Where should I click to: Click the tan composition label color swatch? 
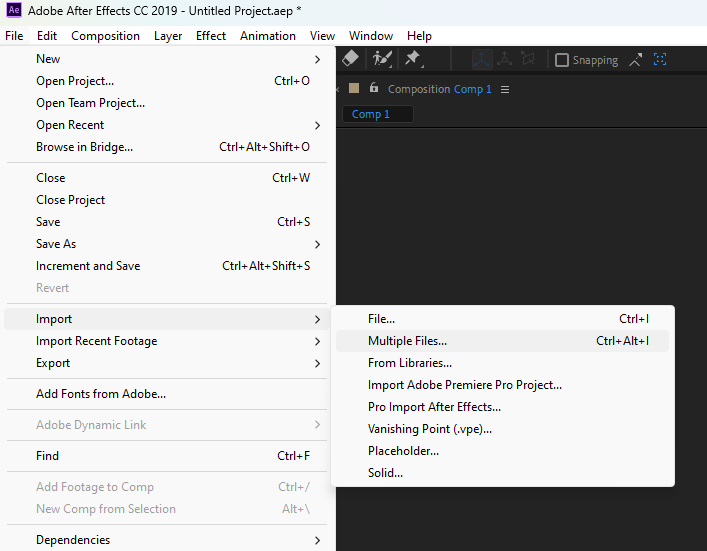point(354,88)
